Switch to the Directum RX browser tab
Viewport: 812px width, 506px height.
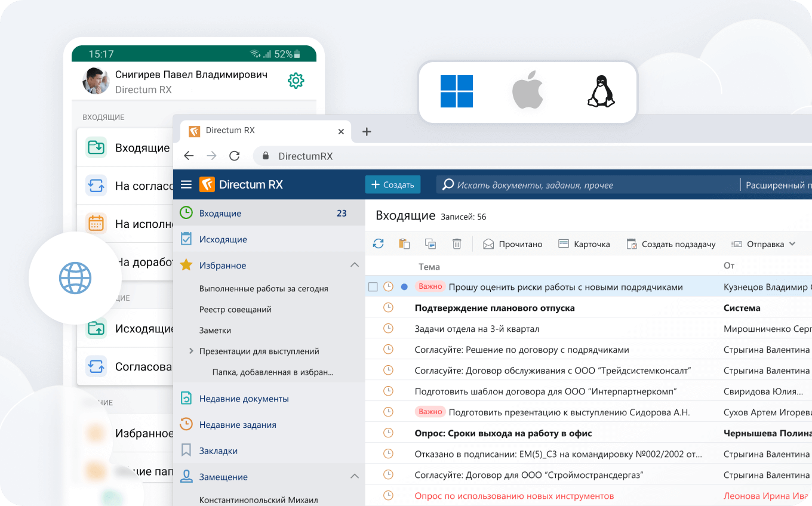click(263, 131)
